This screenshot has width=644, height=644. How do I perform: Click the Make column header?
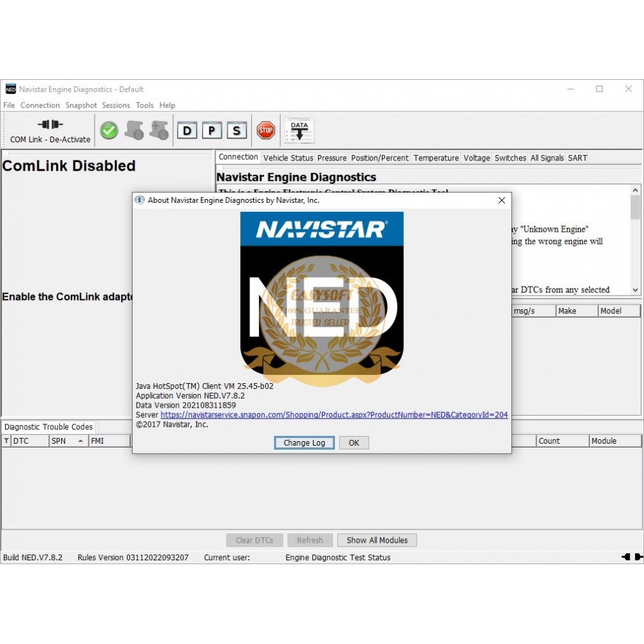(x=577, y=311)
